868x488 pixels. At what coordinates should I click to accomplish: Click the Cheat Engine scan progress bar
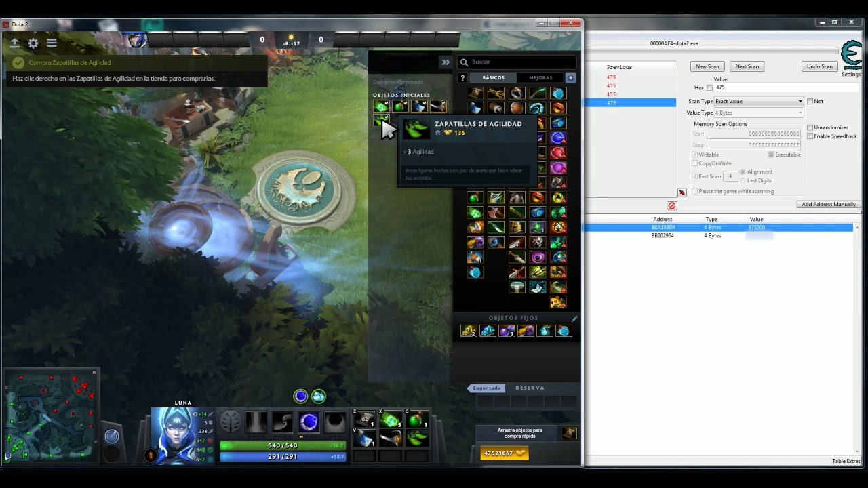coord(712,50)
